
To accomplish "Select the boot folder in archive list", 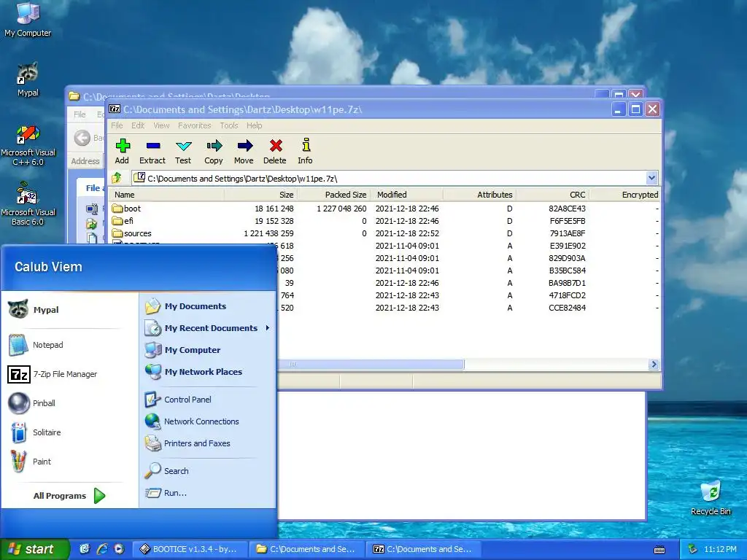I will click(127, 209).
